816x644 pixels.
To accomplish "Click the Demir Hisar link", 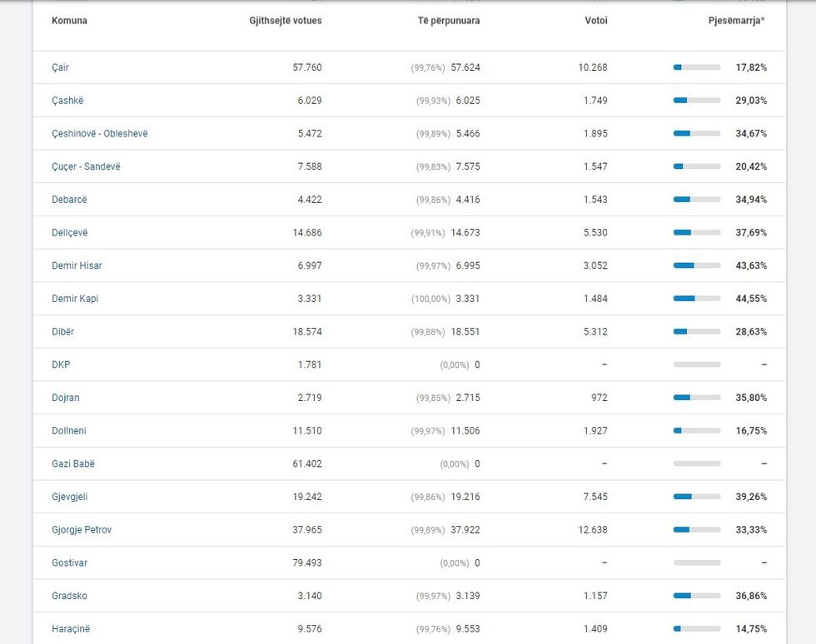I will [x=77, y=265].
